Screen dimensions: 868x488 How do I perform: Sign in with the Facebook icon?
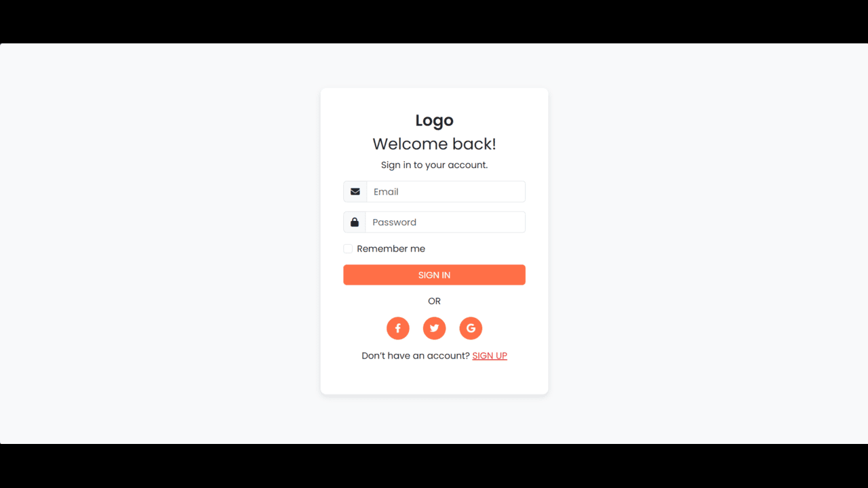(x=398, y=328)
